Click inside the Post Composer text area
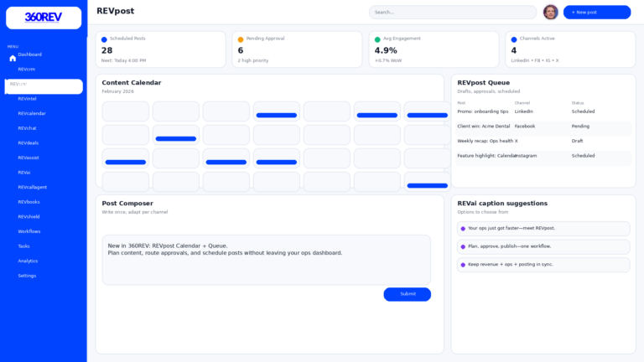Viewport: 644px width, 362px height. point(267,260)
